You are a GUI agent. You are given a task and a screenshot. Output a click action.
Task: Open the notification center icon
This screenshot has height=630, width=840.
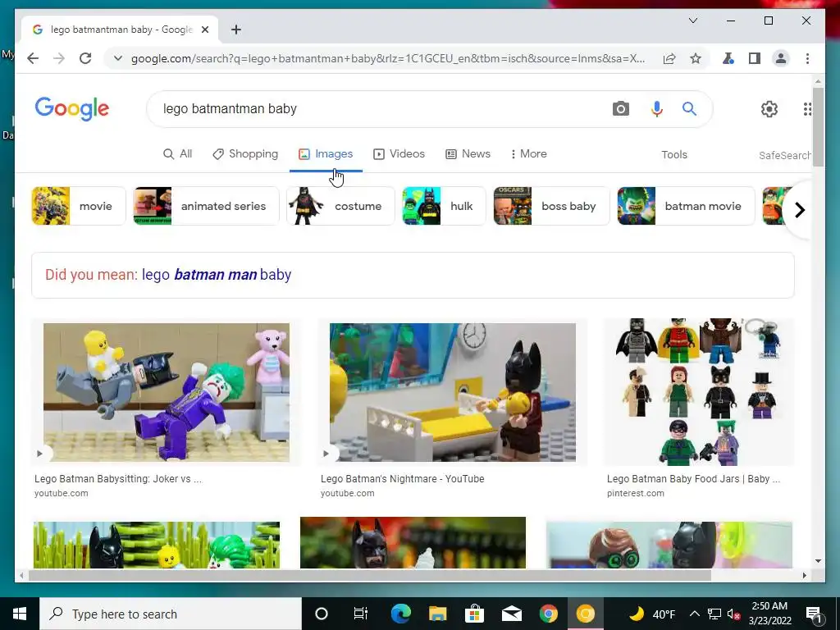(814, 614)
